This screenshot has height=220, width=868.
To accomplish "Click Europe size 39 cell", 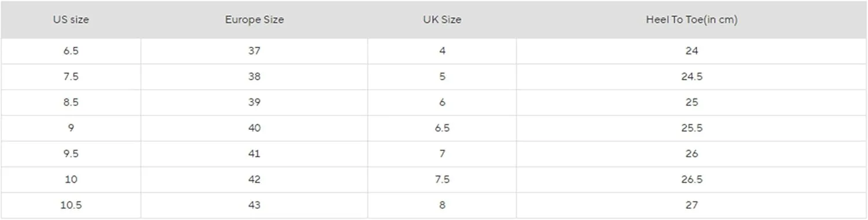I will coord(254,102).
